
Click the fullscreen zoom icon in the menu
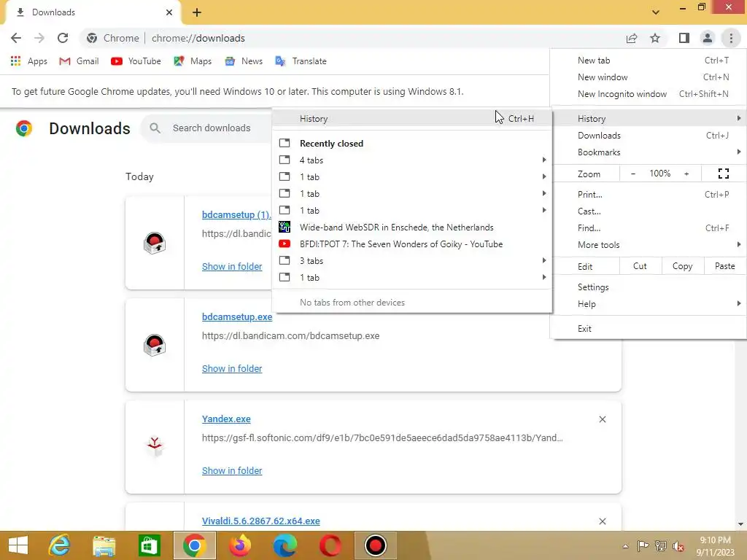pyautogui.click(x=723, y=174)
